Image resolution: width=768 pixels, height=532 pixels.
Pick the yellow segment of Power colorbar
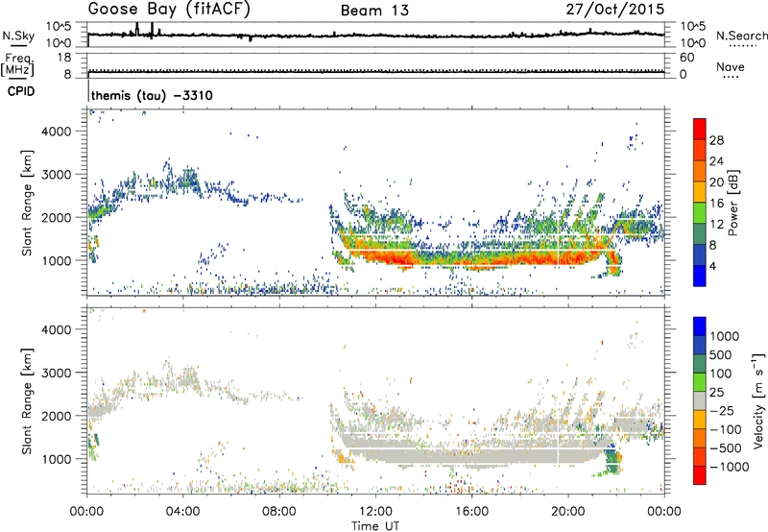(700, 191)
